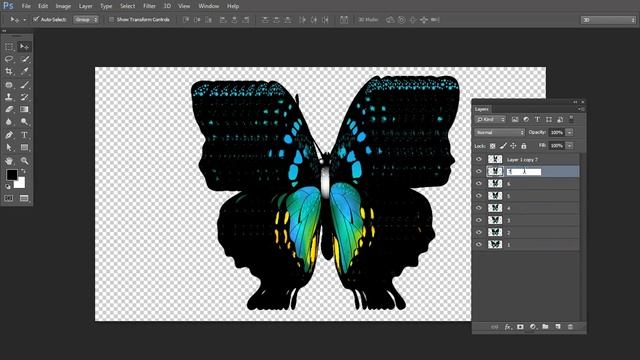This screenshot has width=640, height=360.
Task: Open the workspace 3D dropdown
Action: 608,20
